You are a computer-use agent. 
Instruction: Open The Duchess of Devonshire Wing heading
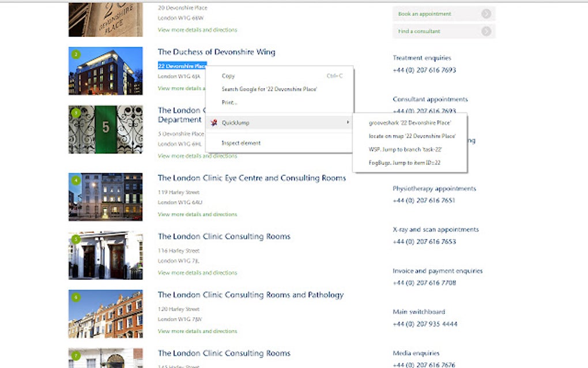pos(216,52)
